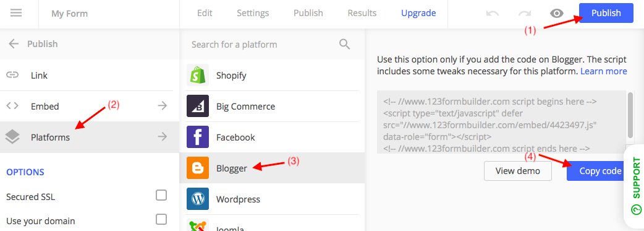Image resolution: width=644 pixels, height=231 pixels.
Task: Click the back arrow beside Publish
Action: pos(14,43)
